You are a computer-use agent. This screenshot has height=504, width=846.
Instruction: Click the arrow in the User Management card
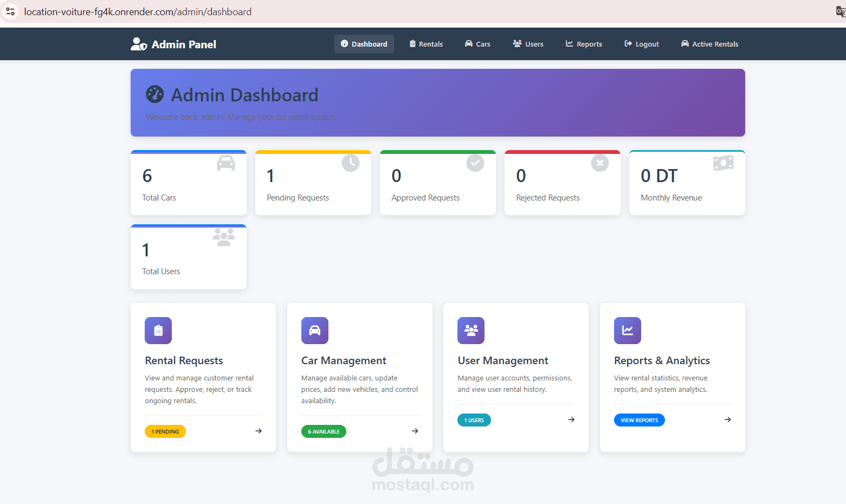[571, 419]
